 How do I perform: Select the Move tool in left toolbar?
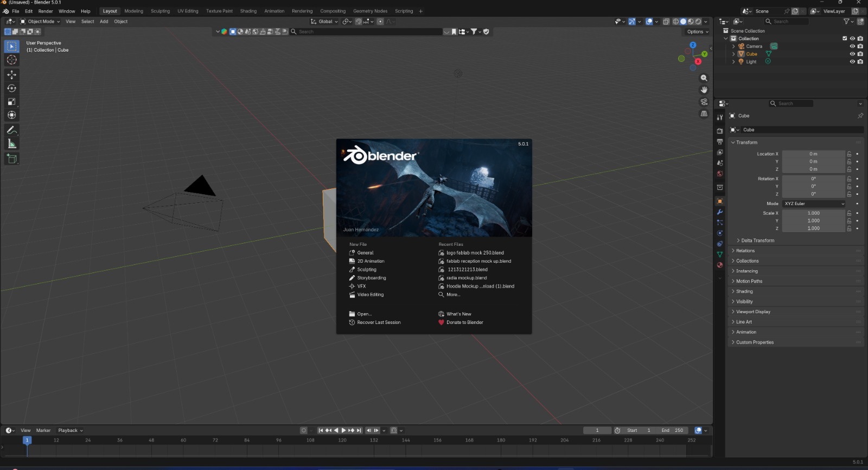11,75
